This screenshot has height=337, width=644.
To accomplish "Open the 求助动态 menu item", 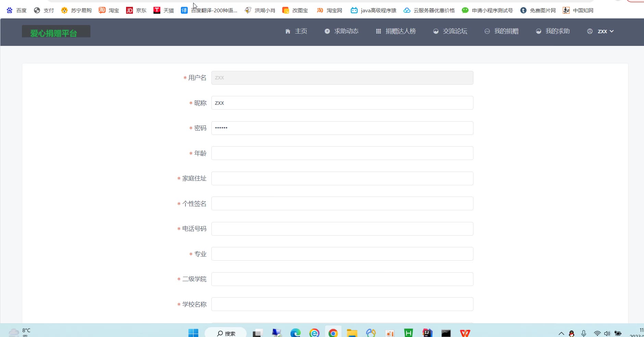I will [342, 31].
